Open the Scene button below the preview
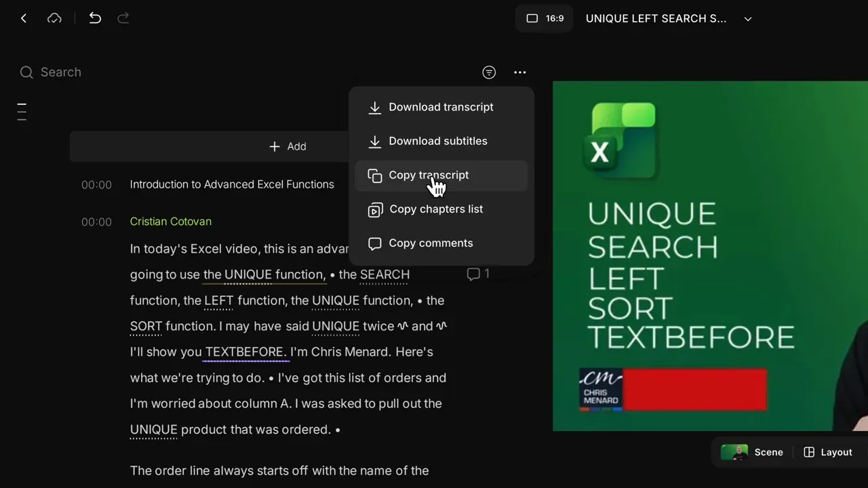This screenshot has width=868, height=488. point(752,452)
